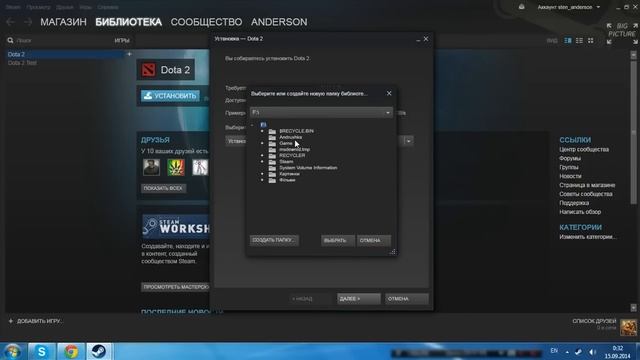
Task: Click the Dota 2 red logo icon
Action: click(x=148, y=70)
